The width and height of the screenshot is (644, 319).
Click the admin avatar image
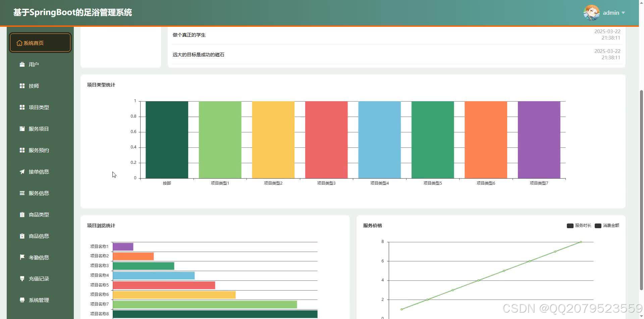[591, 13]
